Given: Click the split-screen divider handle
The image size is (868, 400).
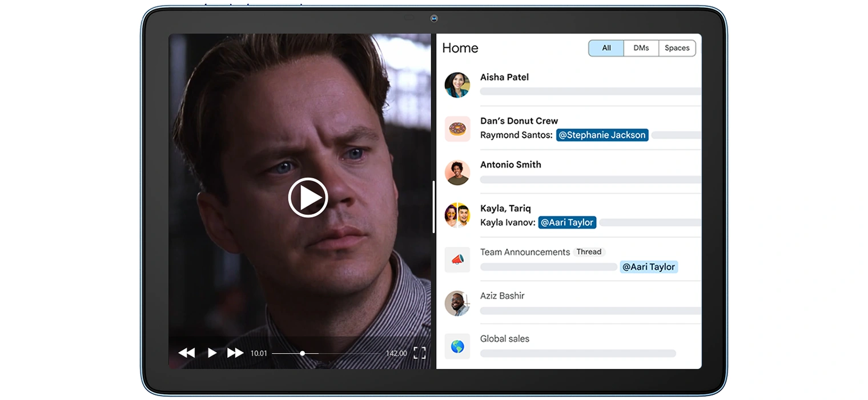Looking at the screenshot, I should coord(434,207).
